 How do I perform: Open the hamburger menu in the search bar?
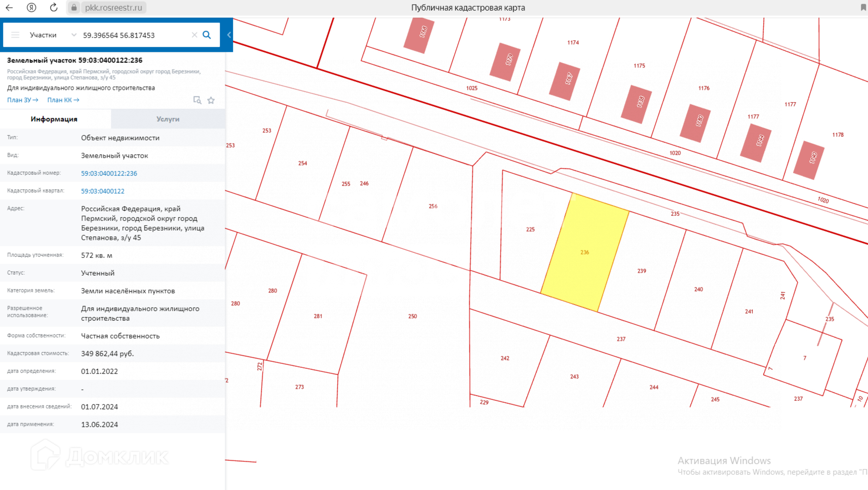pos(15,35)
